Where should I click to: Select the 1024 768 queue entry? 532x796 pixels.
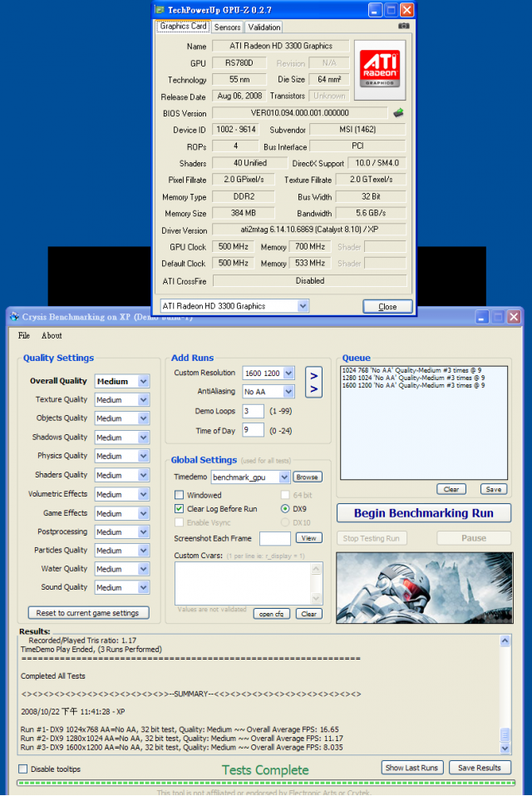[411, 370]
